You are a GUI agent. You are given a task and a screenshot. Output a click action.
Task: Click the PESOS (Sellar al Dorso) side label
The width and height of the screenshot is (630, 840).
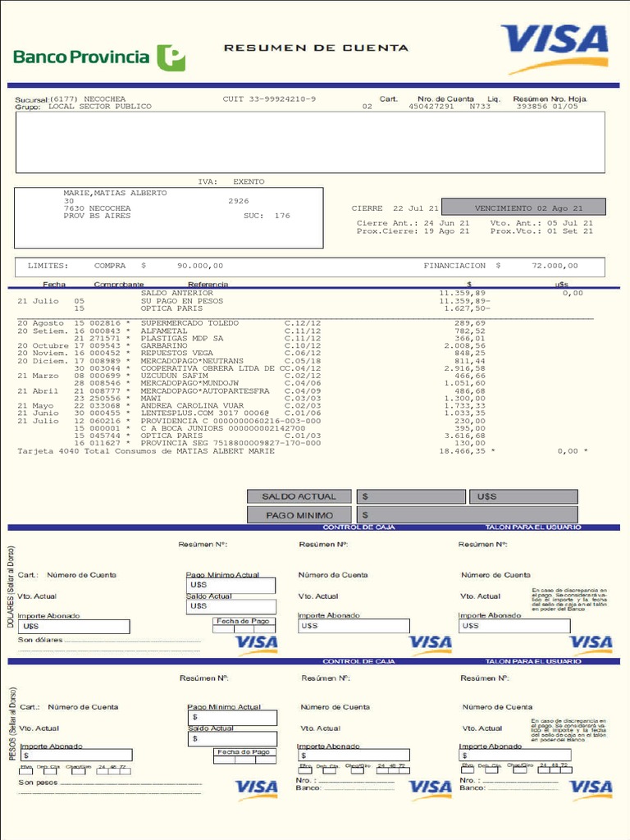(12, 724)
